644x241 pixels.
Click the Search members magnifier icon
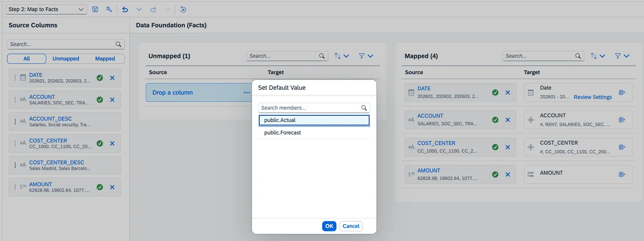pyautogui.click(x=364, y=108)
